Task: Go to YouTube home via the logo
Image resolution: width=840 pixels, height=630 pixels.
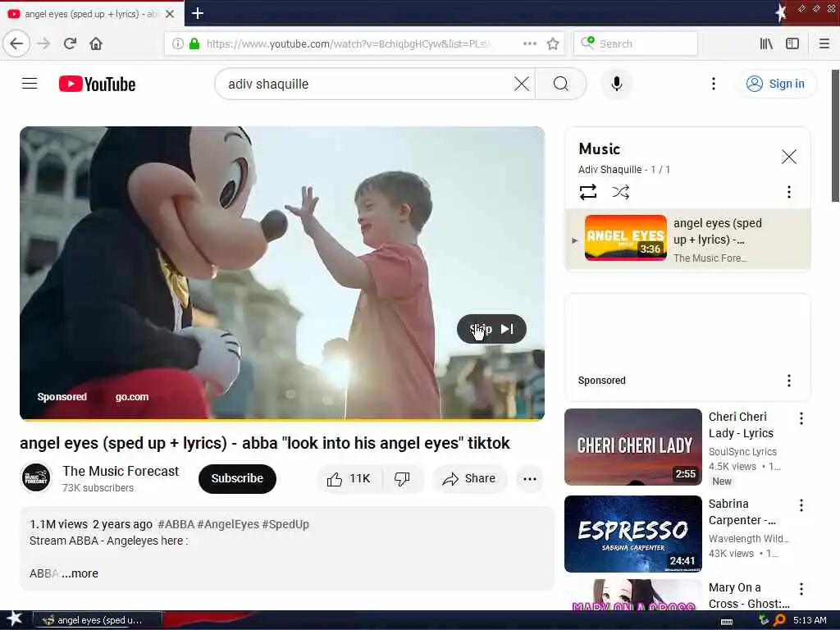Action: [x=97, y=84]
